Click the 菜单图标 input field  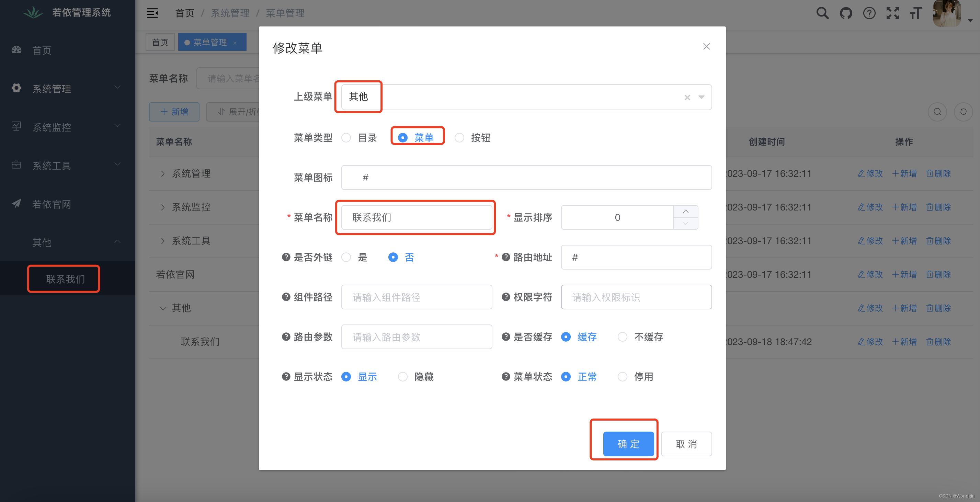526,178
